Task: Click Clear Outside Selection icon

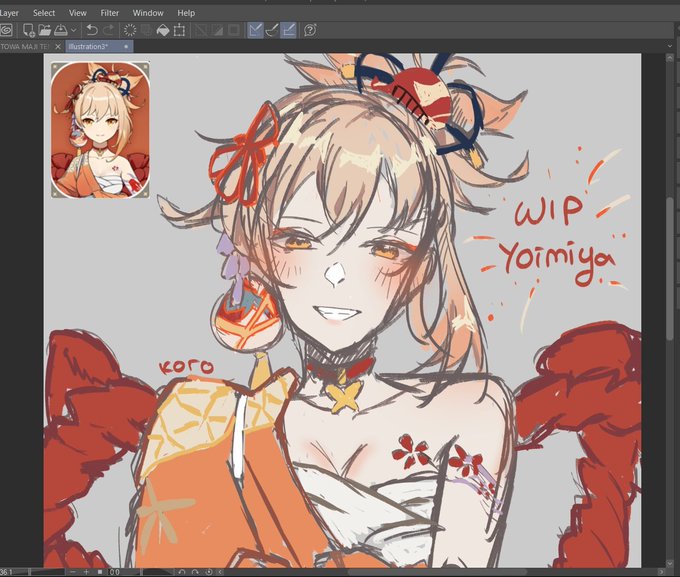Action: [x=147, y=30]
